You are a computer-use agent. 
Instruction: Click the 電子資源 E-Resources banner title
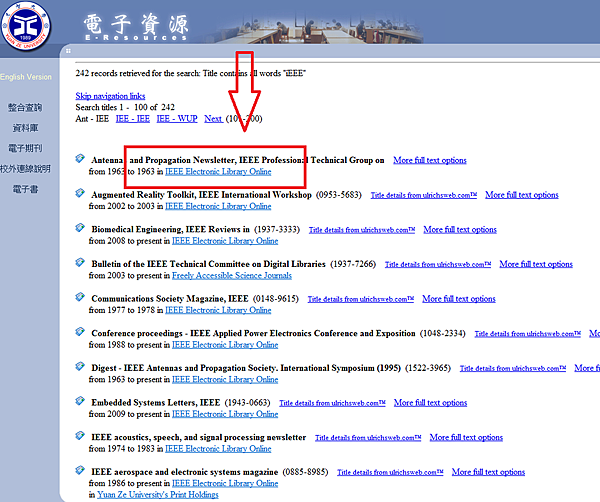[136, 27]
